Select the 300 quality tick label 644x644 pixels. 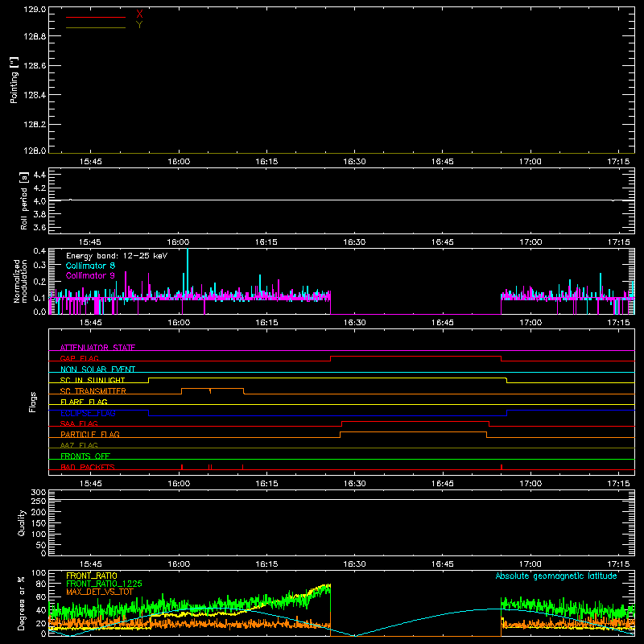tap(38, 493)
